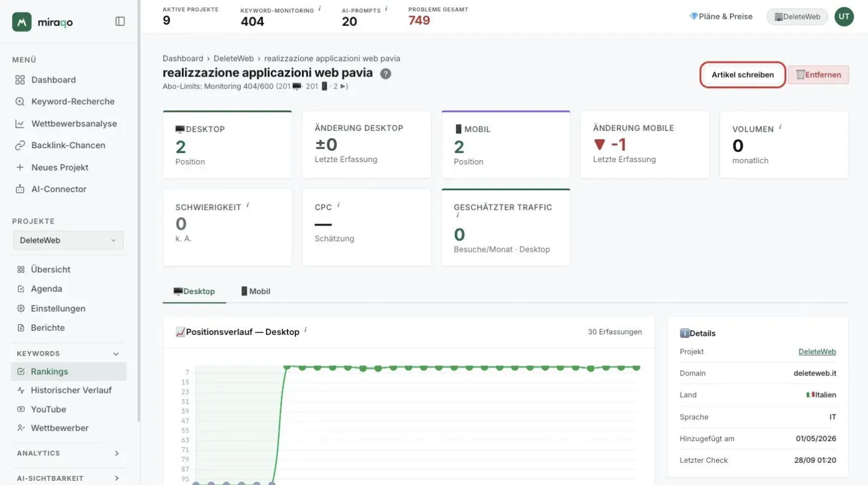Open the DeleteWeb project dropdown
Image resolution: width=868 pixels, height=485 pixels.
68,240
